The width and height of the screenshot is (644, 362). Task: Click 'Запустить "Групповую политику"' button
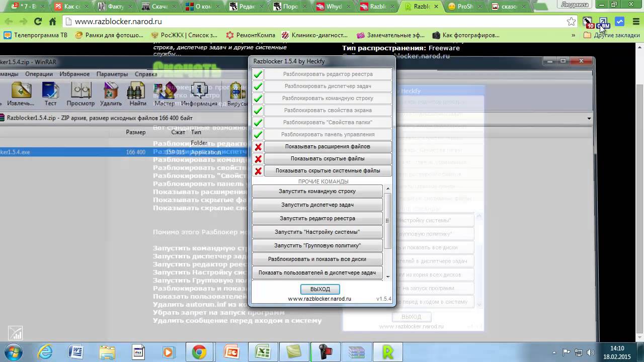click(x=317, y=245)
